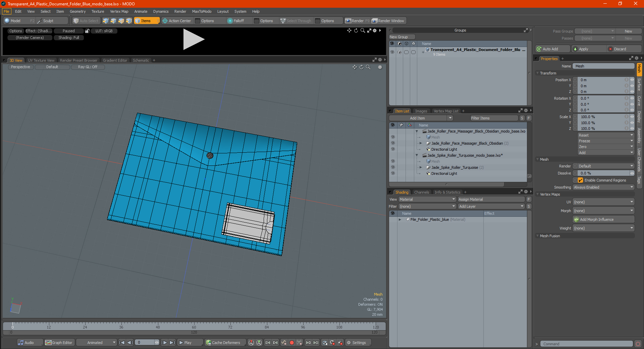This screenshot has width=644, height=349.
Task: Toggle visibility of Jade_Roller_Face_Massager Mesh item
Action: tap(393, 137)
